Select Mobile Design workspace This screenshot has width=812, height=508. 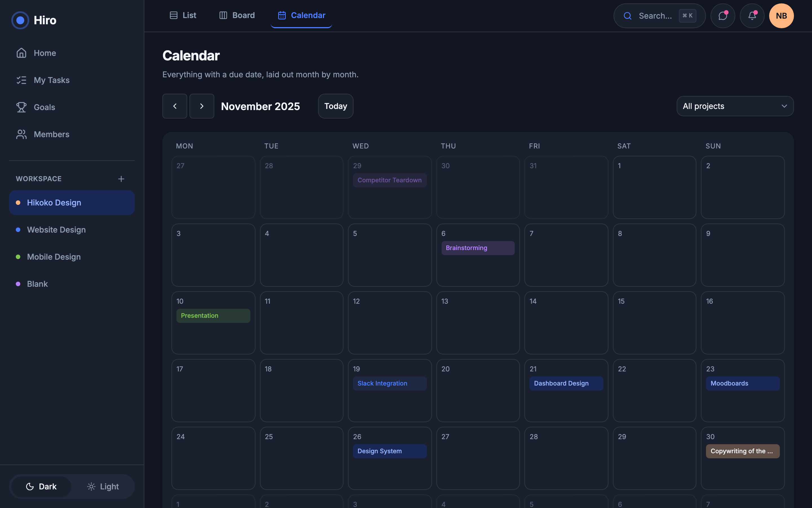[72, 257]
